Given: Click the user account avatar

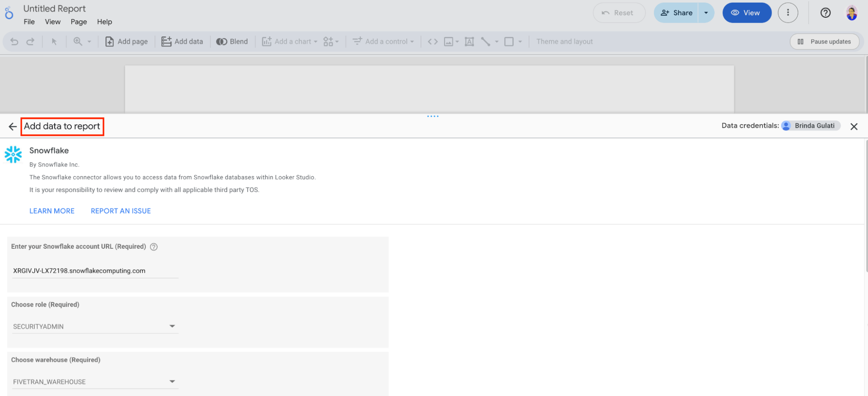Looking at the screenshot, I should (x=852, y=13).
